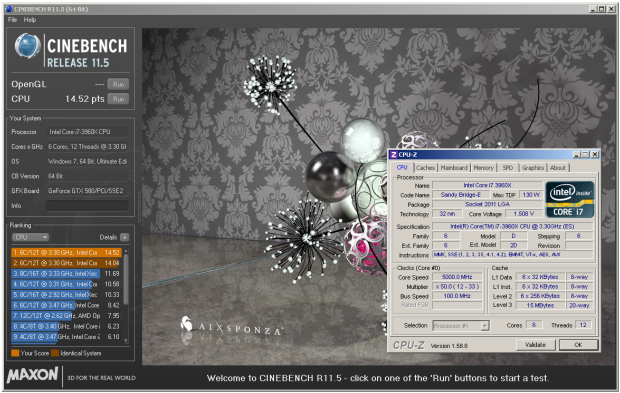Click the Info input field in Your System
The height and width of the screenshot is (393, 620).
click(x=87, y=206)
